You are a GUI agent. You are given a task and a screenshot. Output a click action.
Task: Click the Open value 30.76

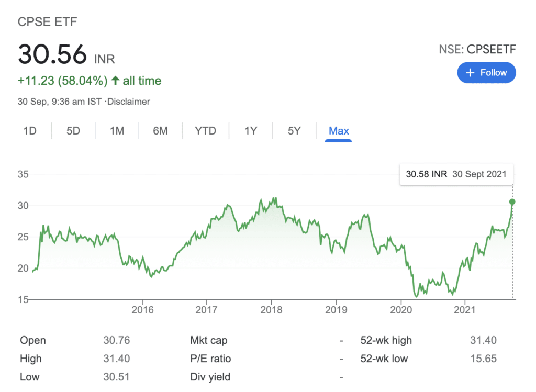pyautogui.click(x=117, y=340)
